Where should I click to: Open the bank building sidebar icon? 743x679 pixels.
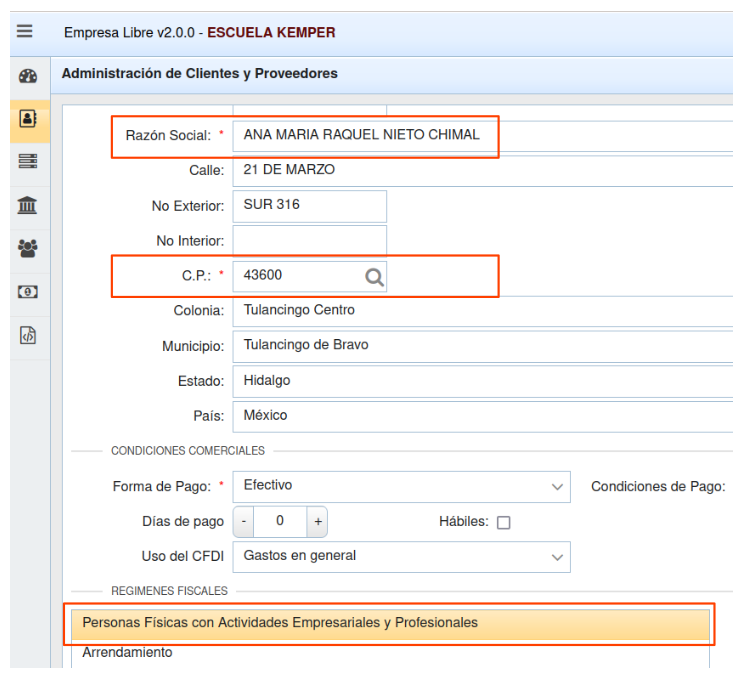27,205
